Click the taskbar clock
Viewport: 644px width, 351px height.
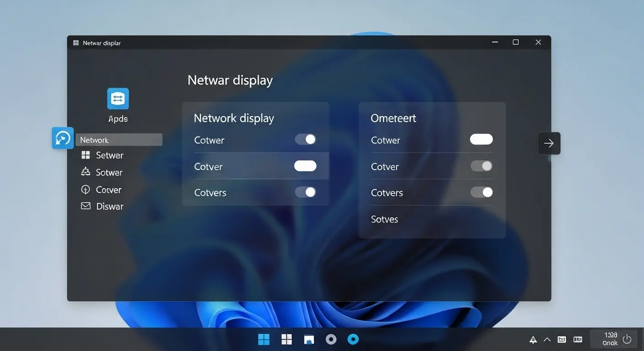click(x=611, y=339)
